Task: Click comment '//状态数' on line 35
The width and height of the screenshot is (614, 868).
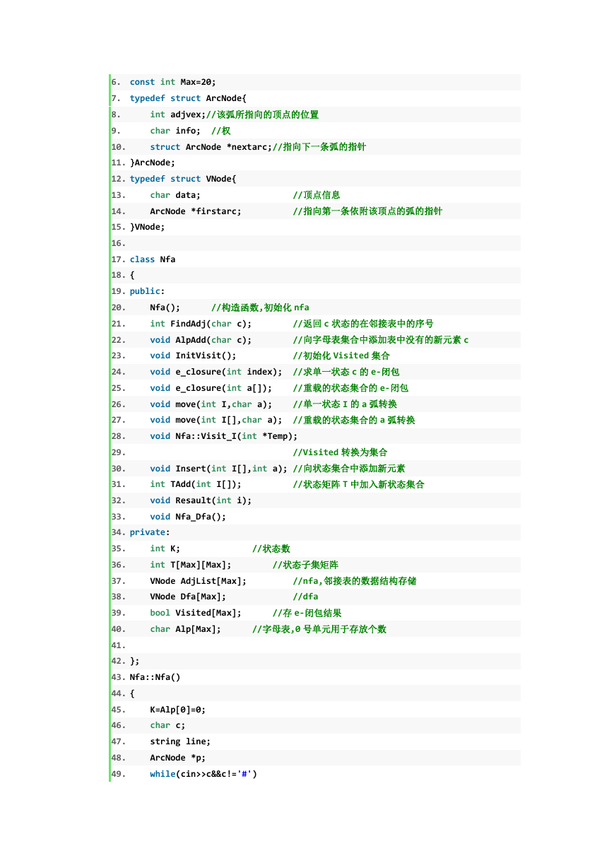Action: 271,549
